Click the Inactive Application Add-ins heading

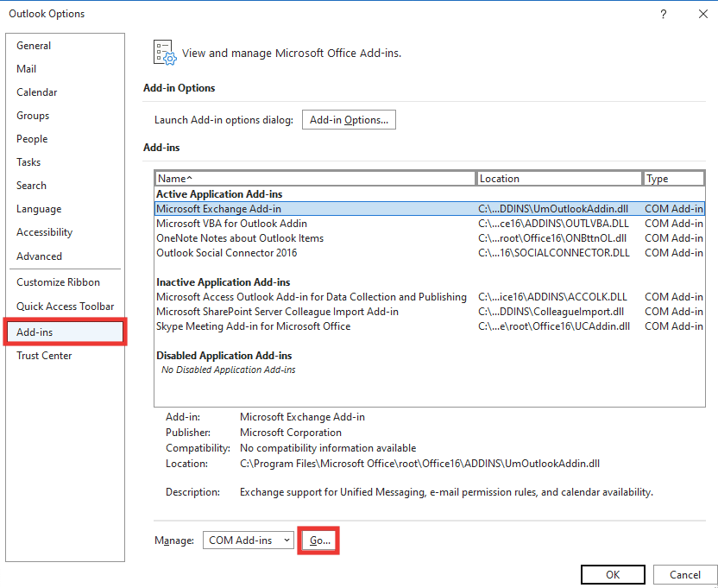[223, 281]
